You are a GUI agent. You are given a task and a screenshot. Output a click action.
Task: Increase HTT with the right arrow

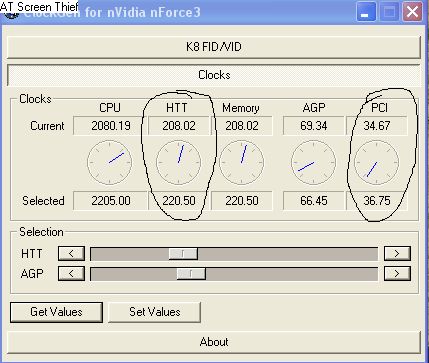[x=397, y=254]
